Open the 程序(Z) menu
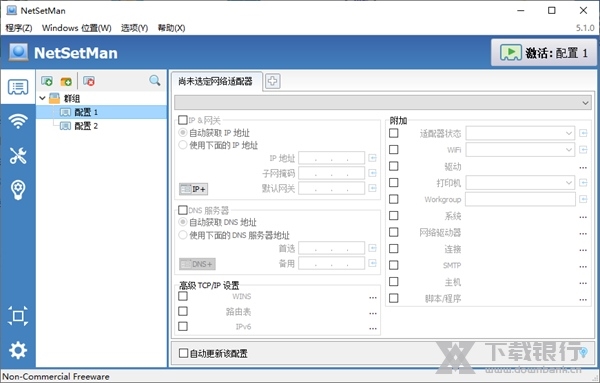This screenshot has width=600, height=383. [x=19, y=28]
